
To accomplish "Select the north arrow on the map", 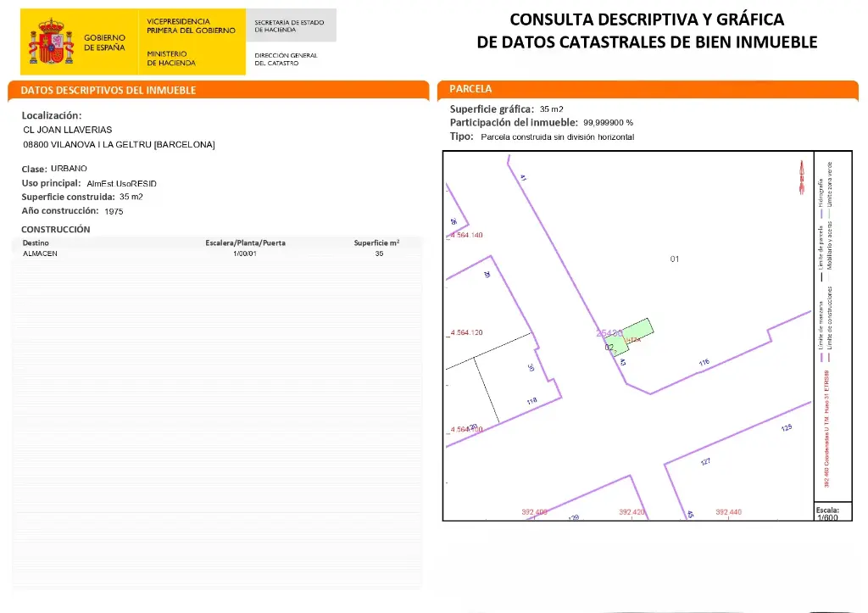I will [802, 175].
